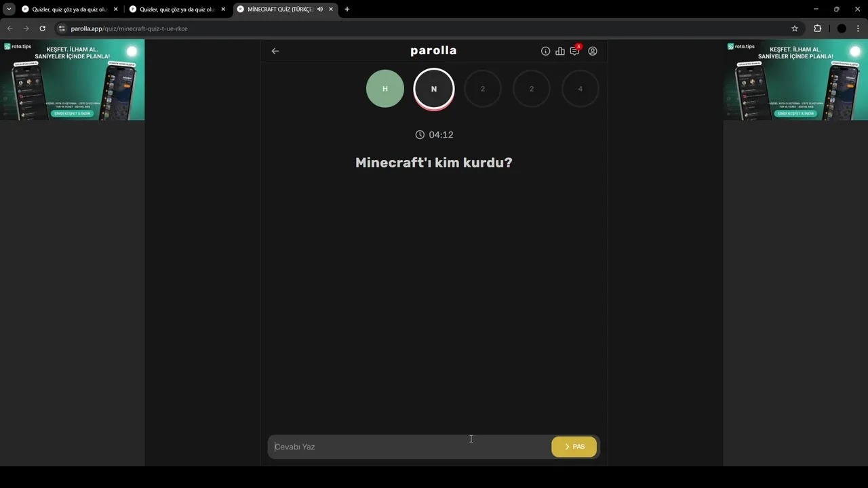868x488 pixels.
Task: Open the Chrome profile avatar
Action: pyautogui.click(x=842, y=28)
